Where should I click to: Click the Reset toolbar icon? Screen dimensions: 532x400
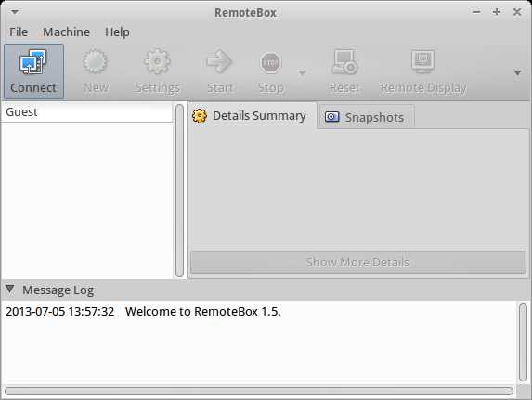point(344,62)
